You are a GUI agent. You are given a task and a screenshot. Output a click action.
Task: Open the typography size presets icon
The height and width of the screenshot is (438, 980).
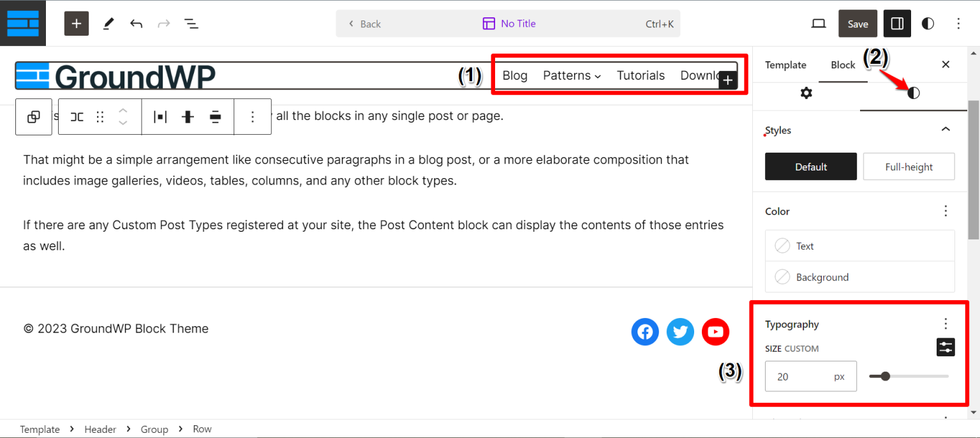tap(945, 347)
